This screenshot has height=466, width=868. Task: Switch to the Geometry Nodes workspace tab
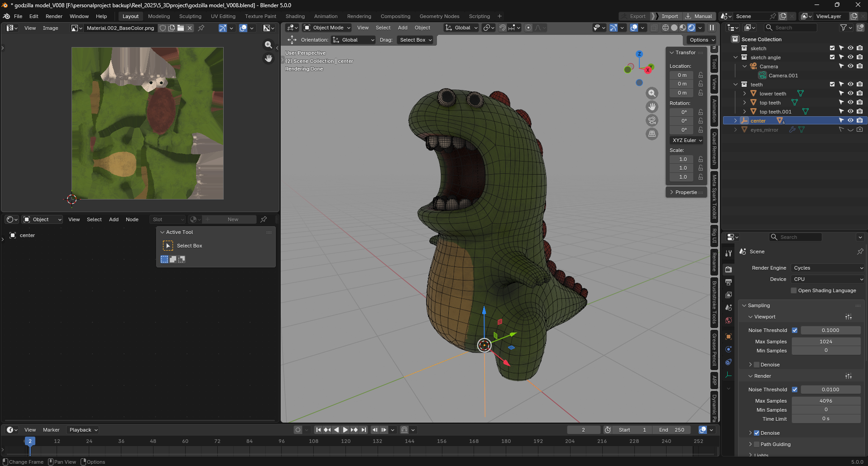point(439,16)
